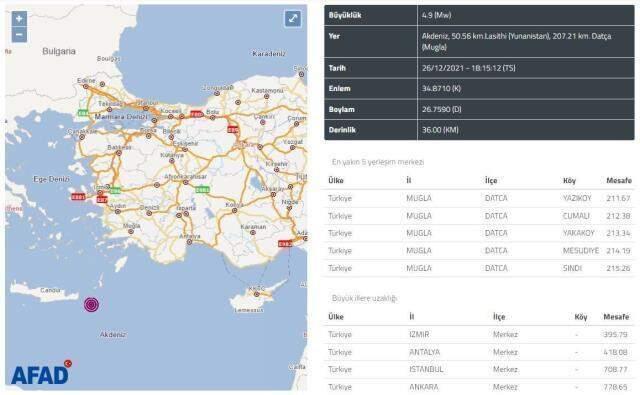Select distance value 212.38

tap(618, 216)
